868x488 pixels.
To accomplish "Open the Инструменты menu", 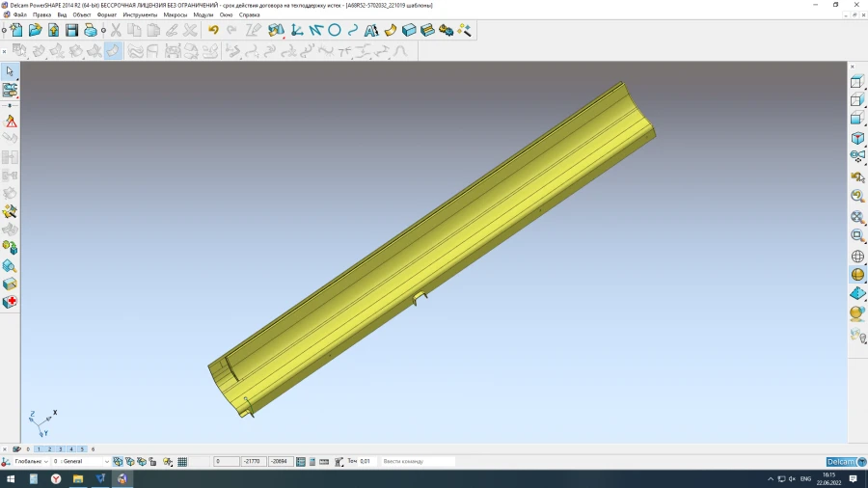I will (x=140, y=15).
